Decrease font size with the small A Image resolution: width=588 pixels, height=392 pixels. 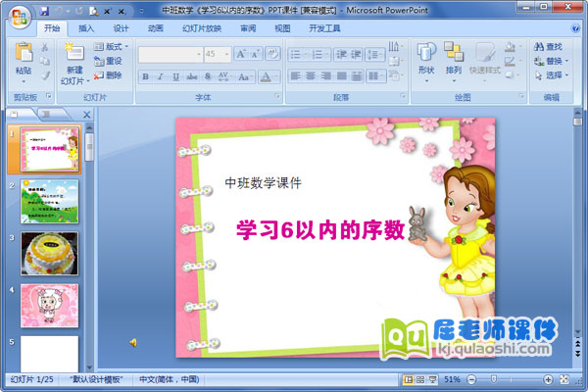tap(255, 55)
